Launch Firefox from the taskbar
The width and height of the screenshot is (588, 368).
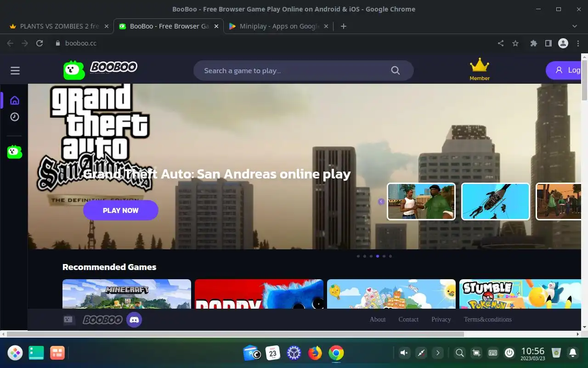point(315,353)
